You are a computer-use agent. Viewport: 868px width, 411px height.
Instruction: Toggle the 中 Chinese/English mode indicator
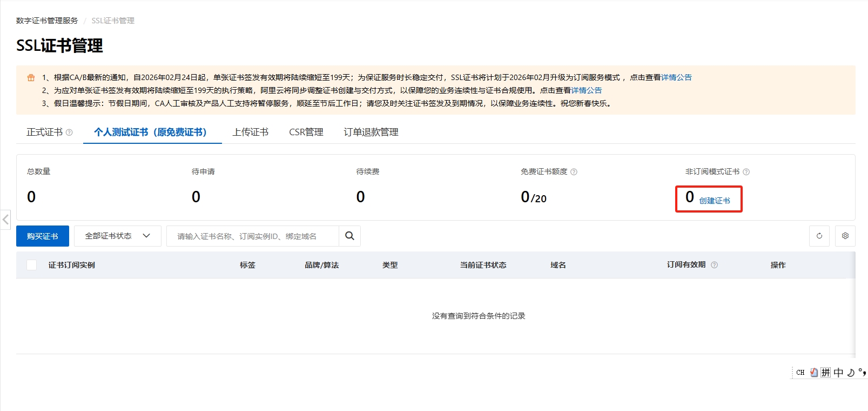tap(838, 372)
